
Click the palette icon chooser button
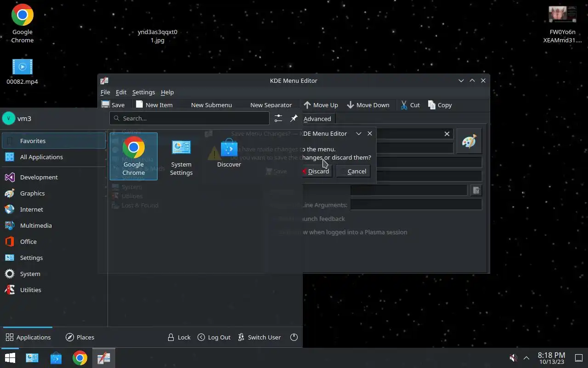click(469, 141)
